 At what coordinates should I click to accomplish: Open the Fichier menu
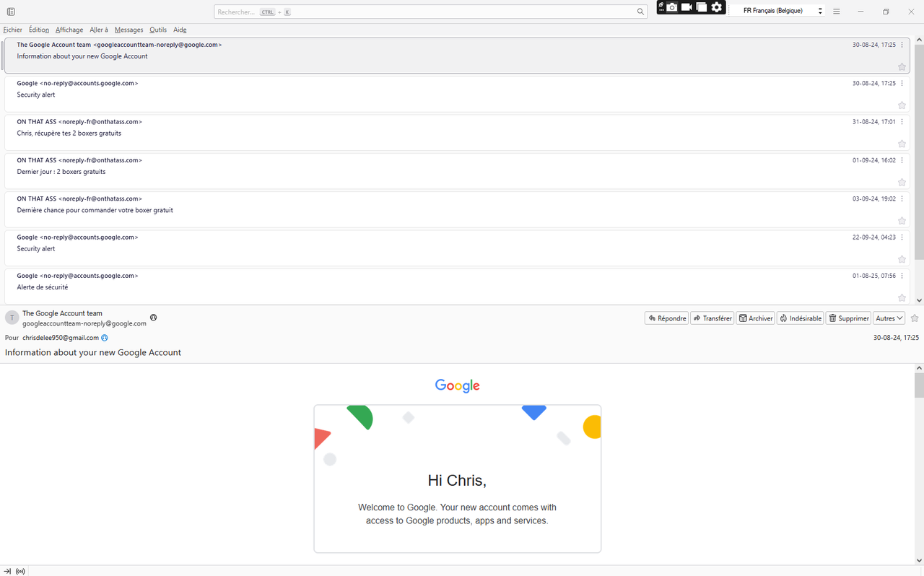[12, 30]
